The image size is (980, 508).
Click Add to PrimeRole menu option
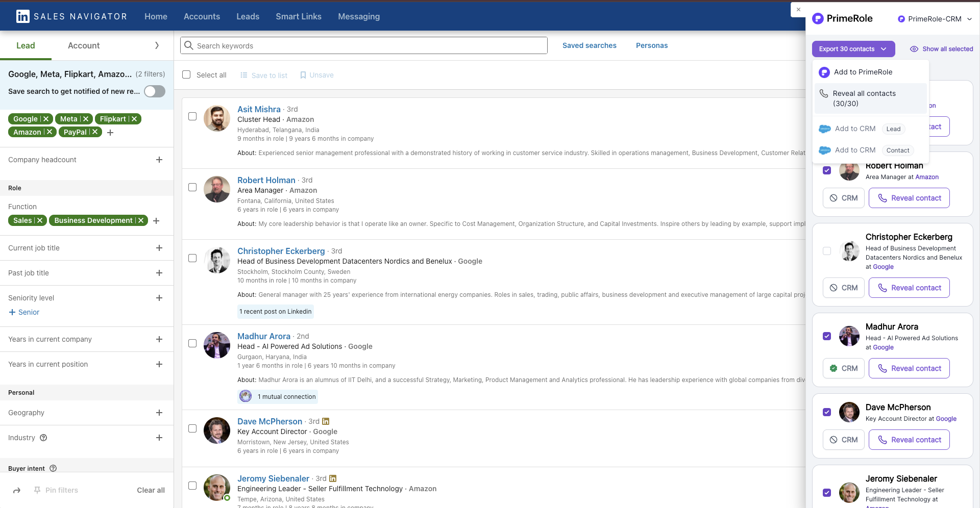pos(870,72)
